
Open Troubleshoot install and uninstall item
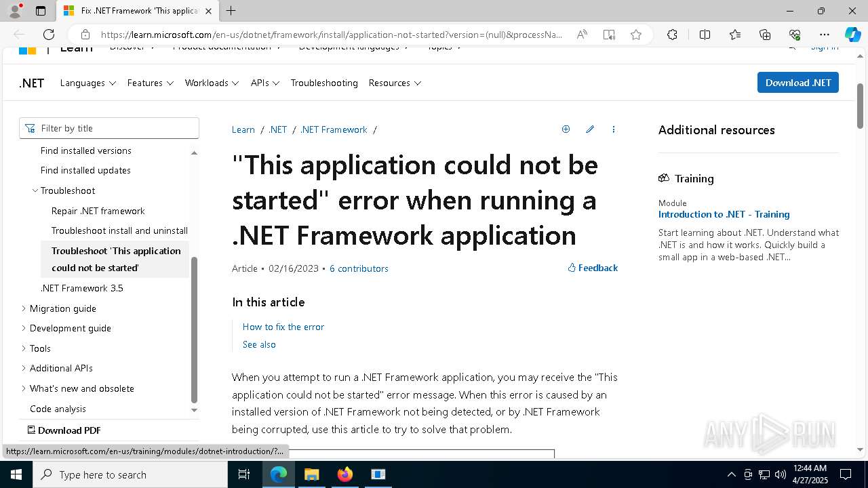click(x=119, y=230)
